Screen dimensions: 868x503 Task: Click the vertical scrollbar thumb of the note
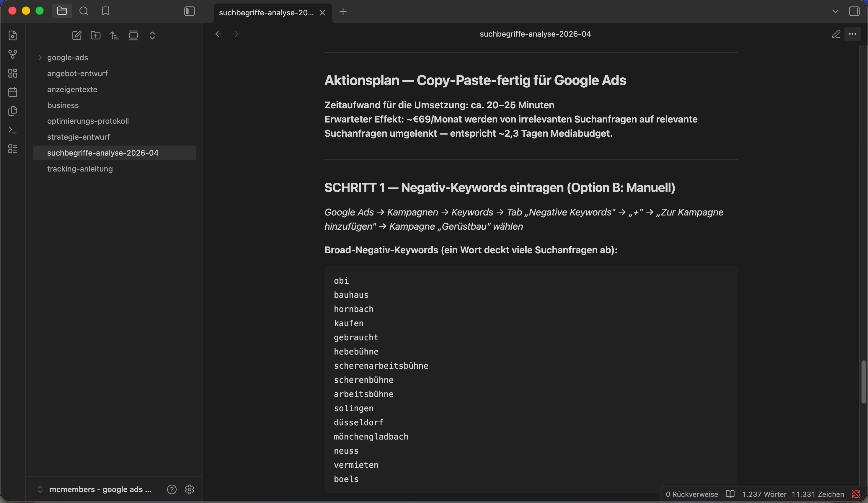[x=864, y=382]
